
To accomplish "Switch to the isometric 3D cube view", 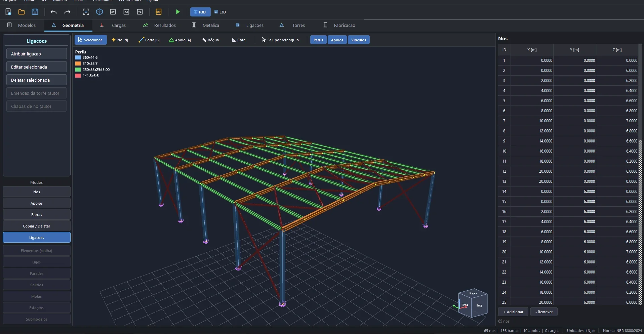I will (x=99, y=12).
